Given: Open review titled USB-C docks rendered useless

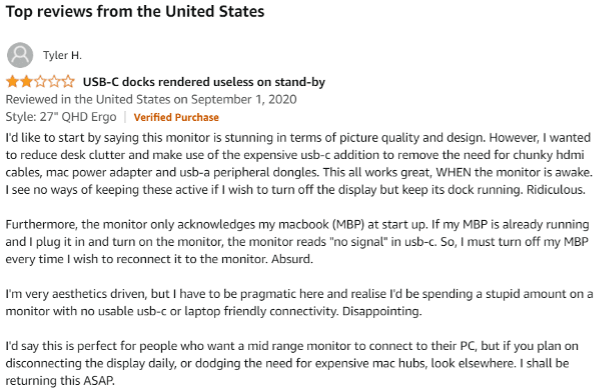Looking at the screenshot, I should tap(204, 82).
